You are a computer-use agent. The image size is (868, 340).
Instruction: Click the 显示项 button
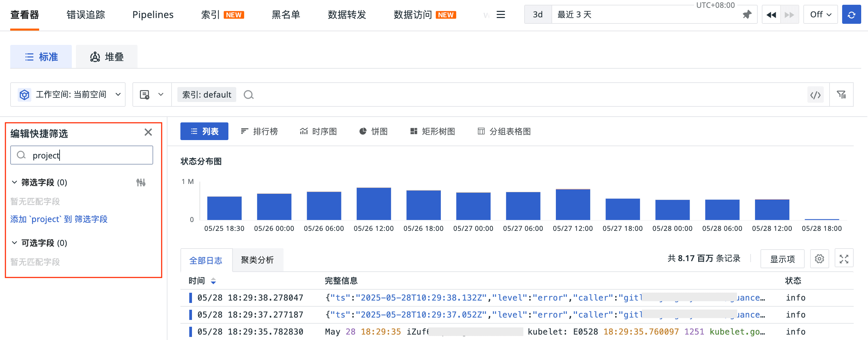point(782,259)
